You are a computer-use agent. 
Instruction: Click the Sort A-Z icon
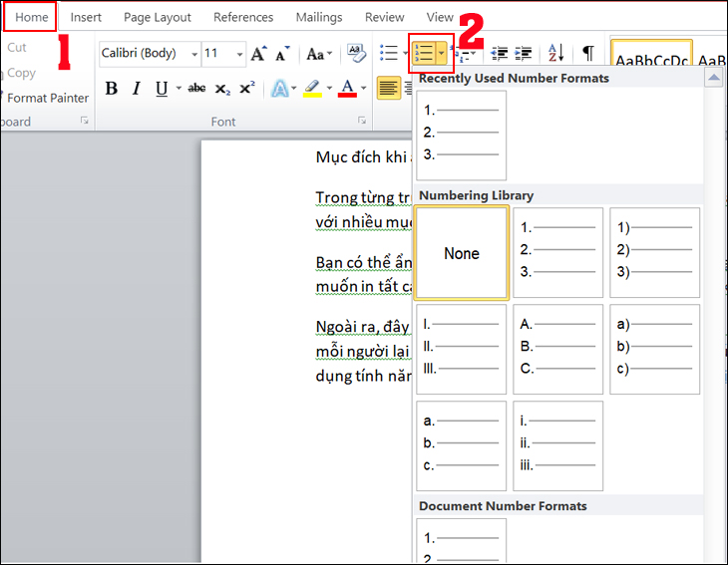555,54
